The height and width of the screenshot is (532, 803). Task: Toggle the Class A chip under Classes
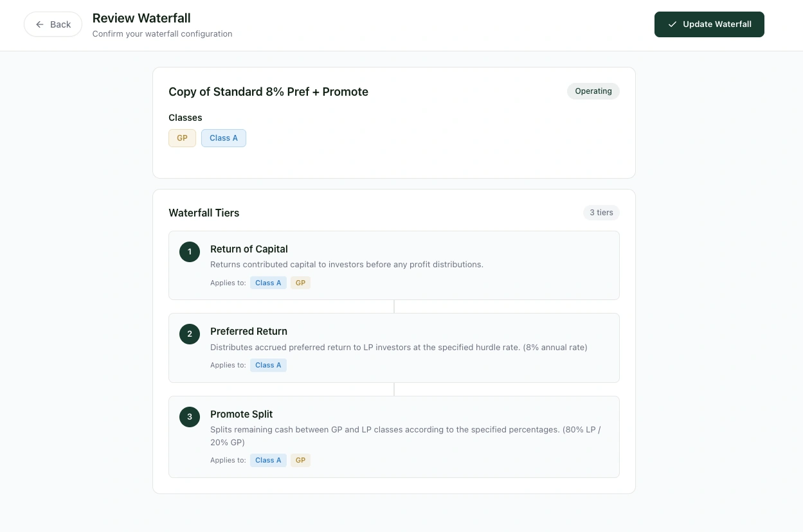(x=223, y=137)
